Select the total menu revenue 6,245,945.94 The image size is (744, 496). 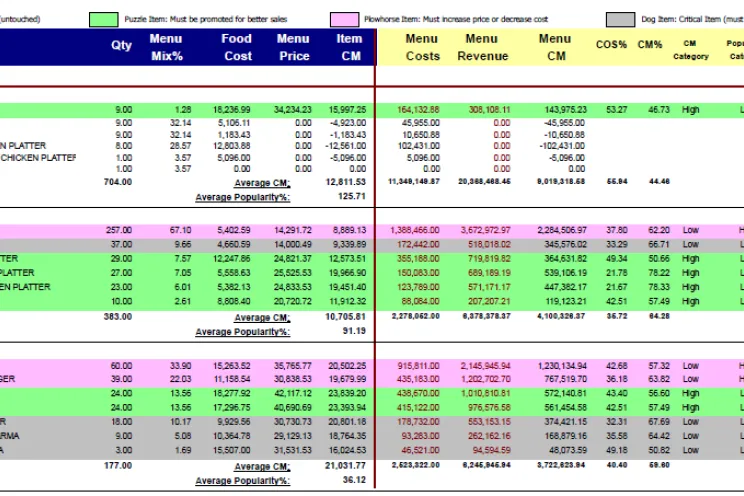coord(486,465)
